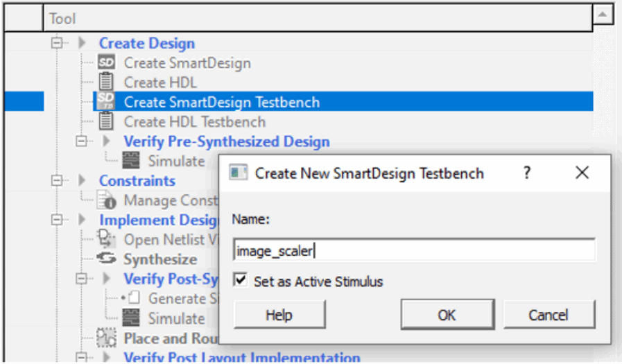Click the Open Netlist Viewer icon
The width and height of the screenshot is (622, 364).
(x=107, y=239)
